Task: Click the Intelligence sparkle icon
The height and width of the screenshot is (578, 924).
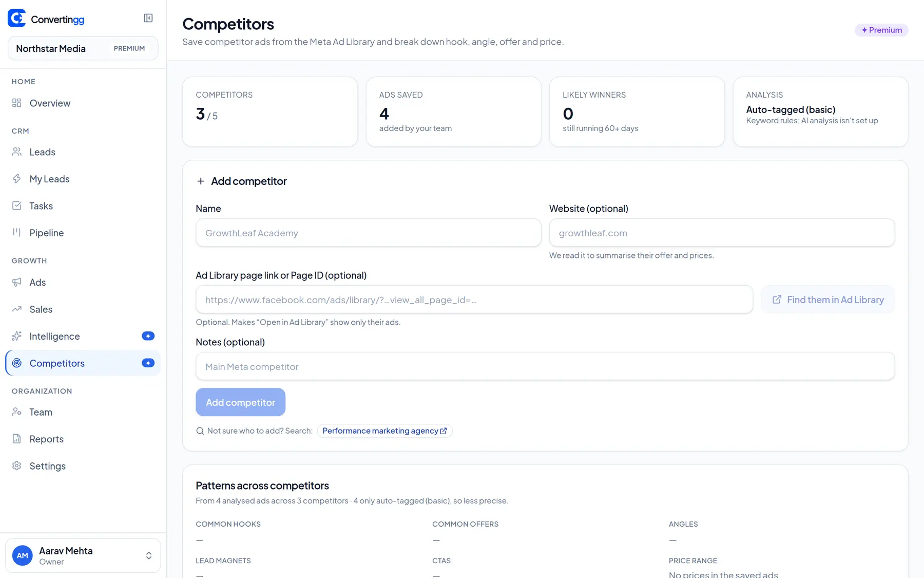Action: (x=17, y=336)
